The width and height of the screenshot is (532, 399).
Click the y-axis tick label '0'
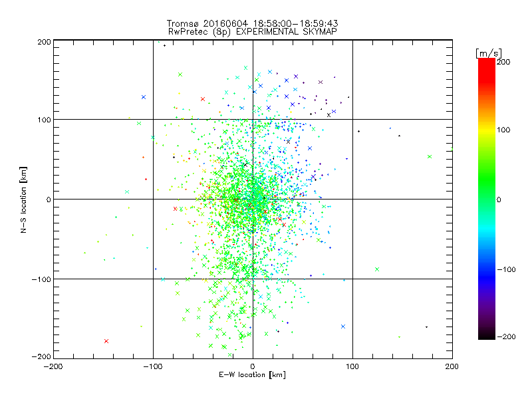click(x=49, y=199)
